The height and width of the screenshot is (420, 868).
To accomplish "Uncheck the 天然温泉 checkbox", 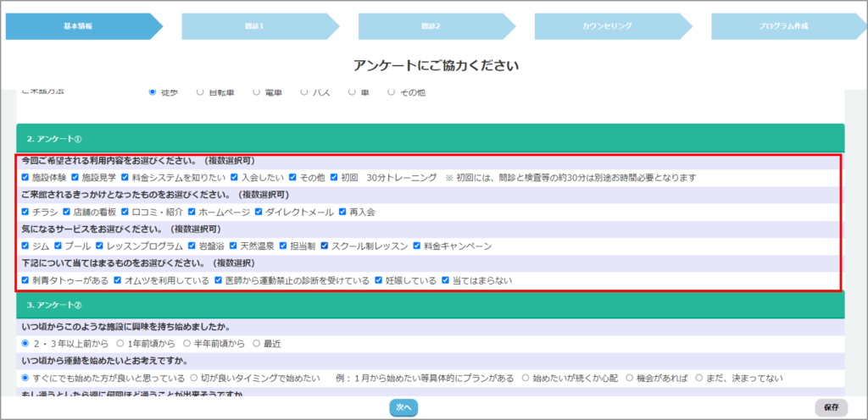I will (234, 246).
